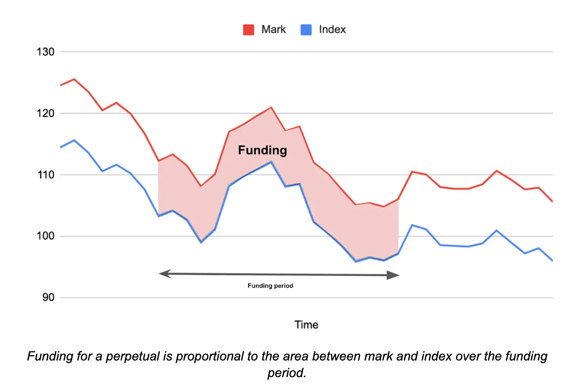Select the Index legend label
575x392 pixels.
point(333,30)
